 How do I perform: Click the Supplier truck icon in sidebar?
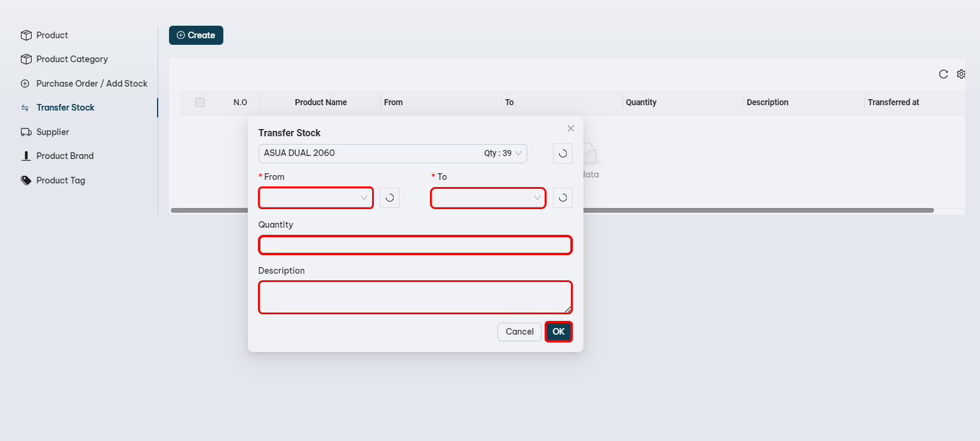click(x=26, y=132)
